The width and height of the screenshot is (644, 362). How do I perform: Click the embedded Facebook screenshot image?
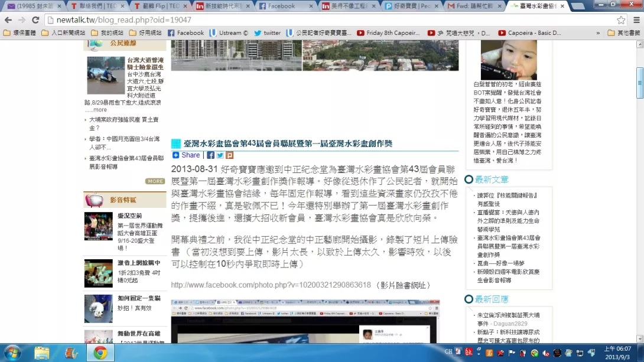coord(305,321)
